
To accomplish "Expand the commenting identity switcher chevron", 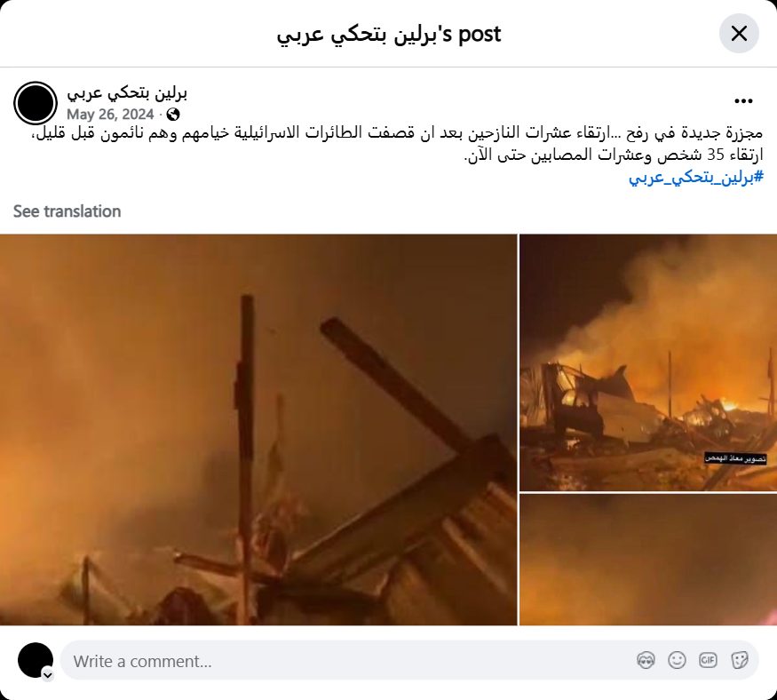I will click(x=48, y=675).
